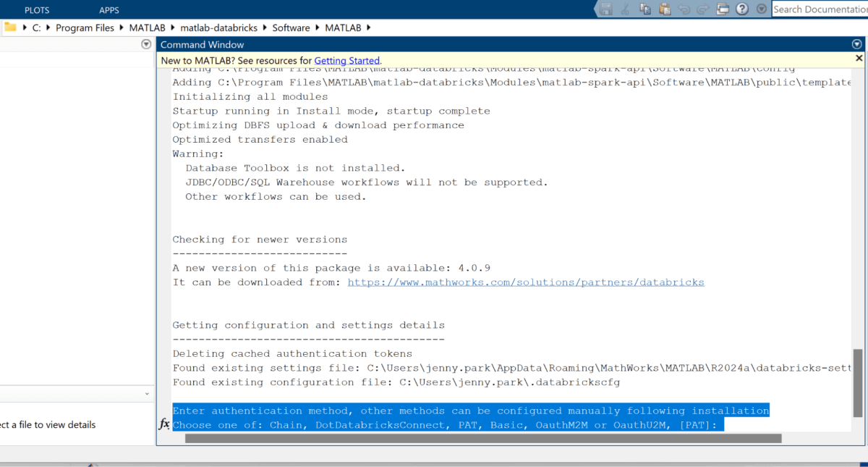Click 'JDBC/ODBC/SQL Warehouse workflows' warning line
Screen dimensions: 868x467
click(x=367, y=182)
